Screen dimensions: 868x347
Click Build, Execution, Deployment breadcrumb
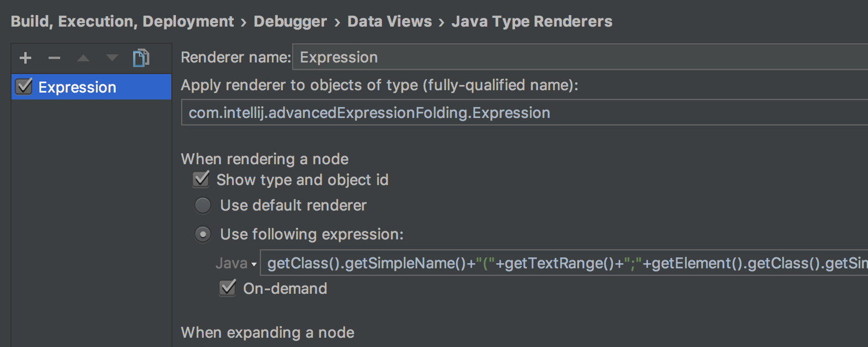coord(122,22)
